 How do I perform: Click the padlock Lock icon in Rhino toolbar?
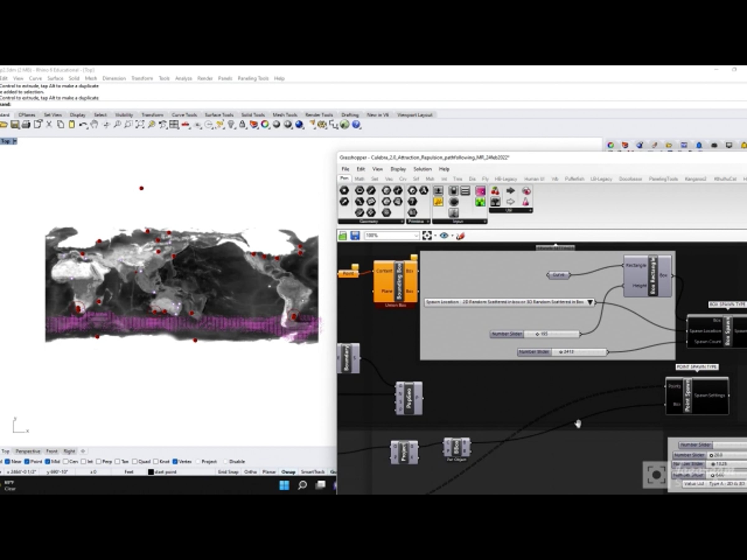(242, 124)
